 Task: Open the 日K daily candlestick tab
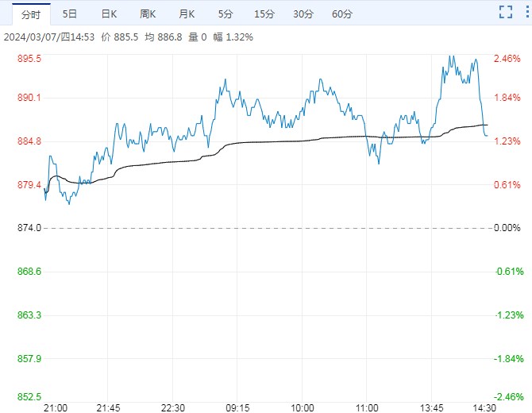pyautogui.click(x=109, y=14)
